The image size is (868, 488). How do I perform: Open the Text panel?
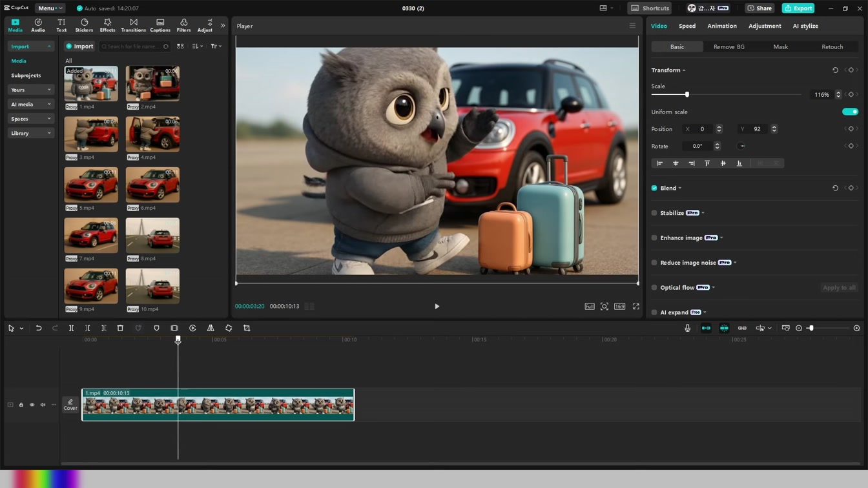[x=61, y=25]
